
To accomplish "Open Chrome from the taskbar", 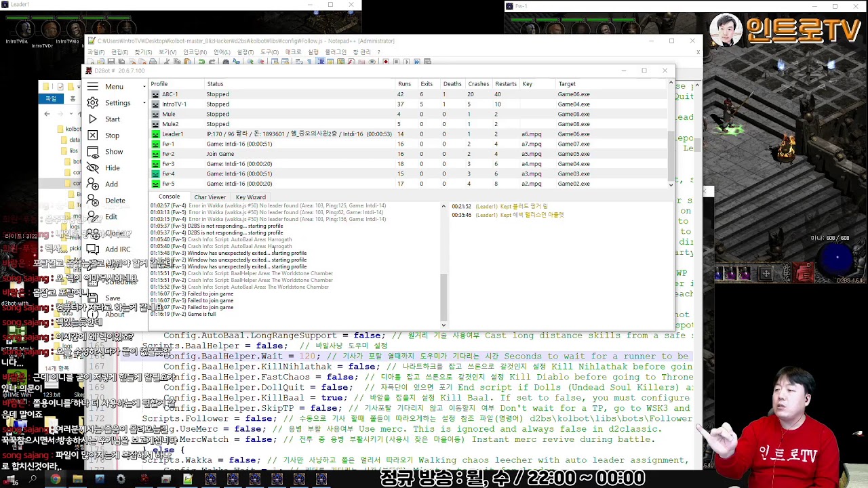I will (x=55, y=480).
